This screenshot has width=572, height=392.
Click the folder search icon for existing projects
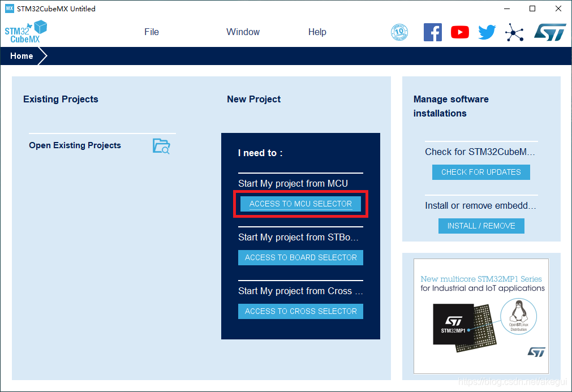click(x=161, y=147)
